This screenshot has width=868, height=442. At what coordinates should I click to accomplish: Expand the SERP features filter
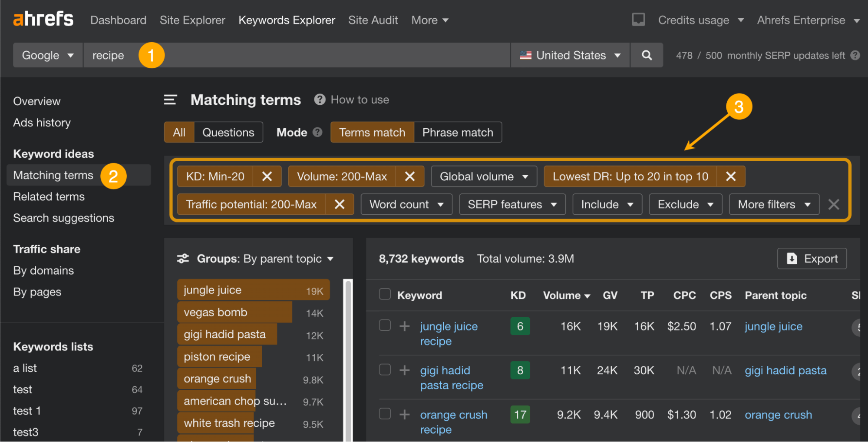(512, 204)
